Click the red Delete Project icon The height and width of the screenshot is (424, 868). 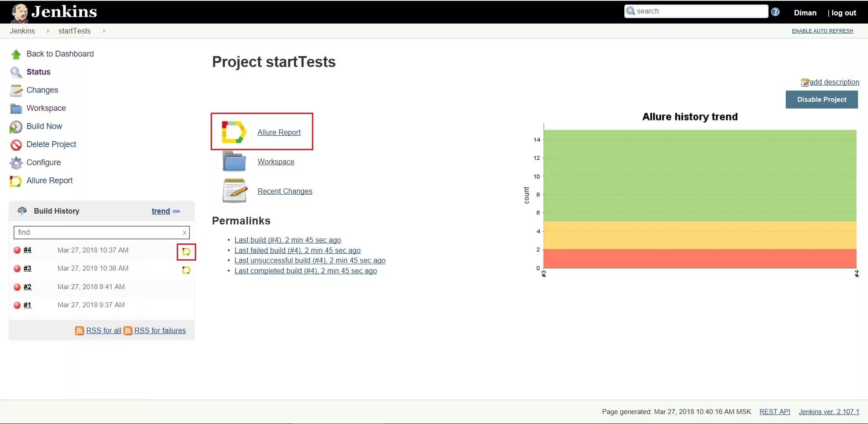(x=16, y=145)
